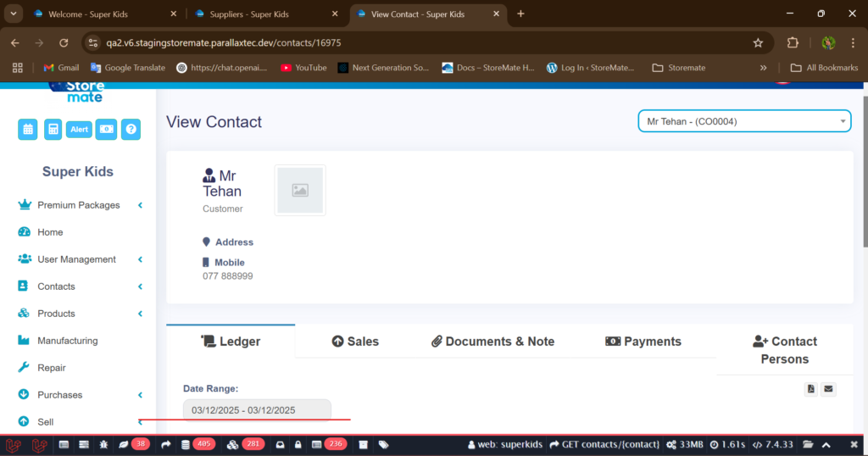Show more bookmarks with the double chevron
868x456 pixels.
coord(764,68)
